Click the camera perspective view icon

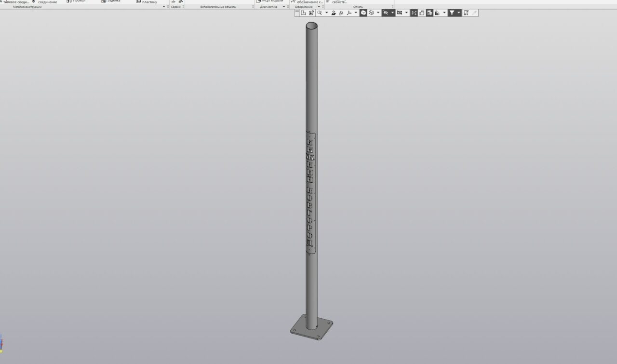tap(400, 13)
